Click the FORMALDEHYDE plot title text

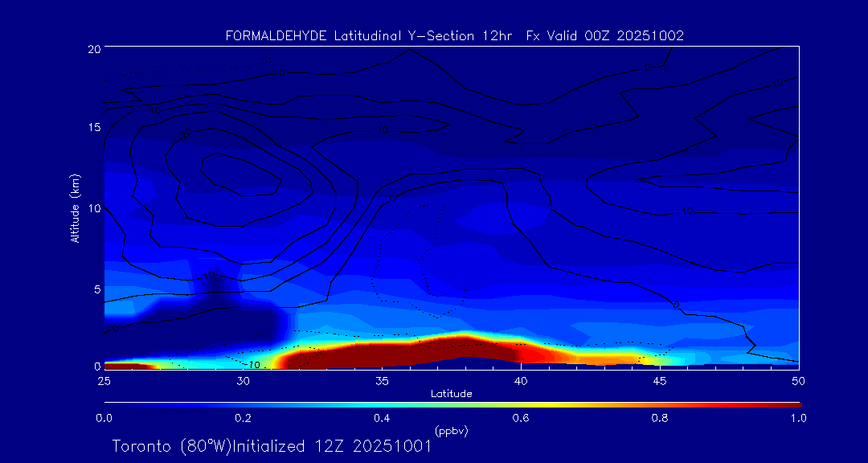(x=454, y=35)
